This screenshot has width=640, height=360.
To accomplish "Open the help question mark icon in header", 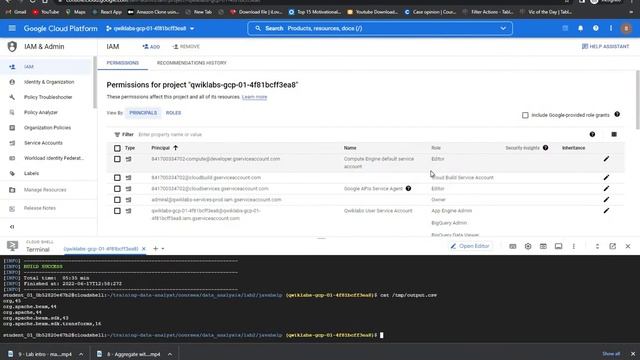I will (596, 28).
